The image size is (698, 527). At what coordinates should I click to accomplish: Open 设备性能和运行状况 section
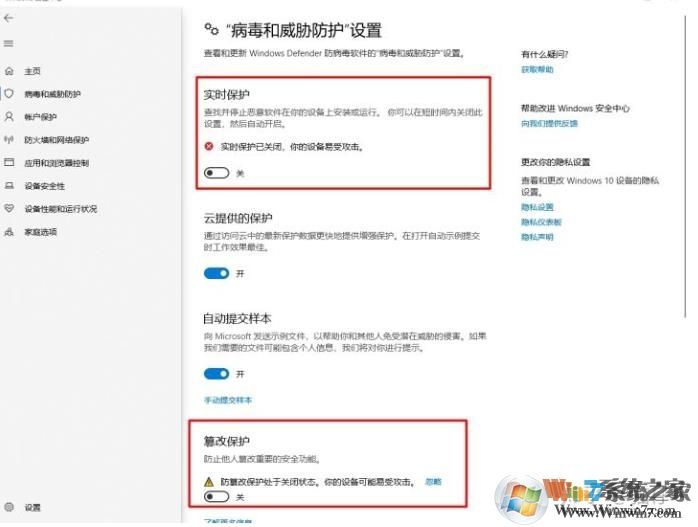coord(61,209)
